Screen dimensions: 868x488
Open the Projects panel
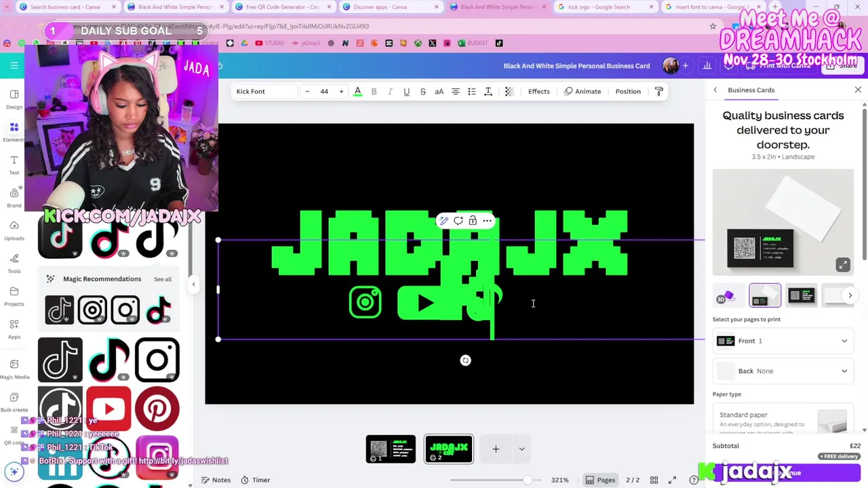coord(14,296)
